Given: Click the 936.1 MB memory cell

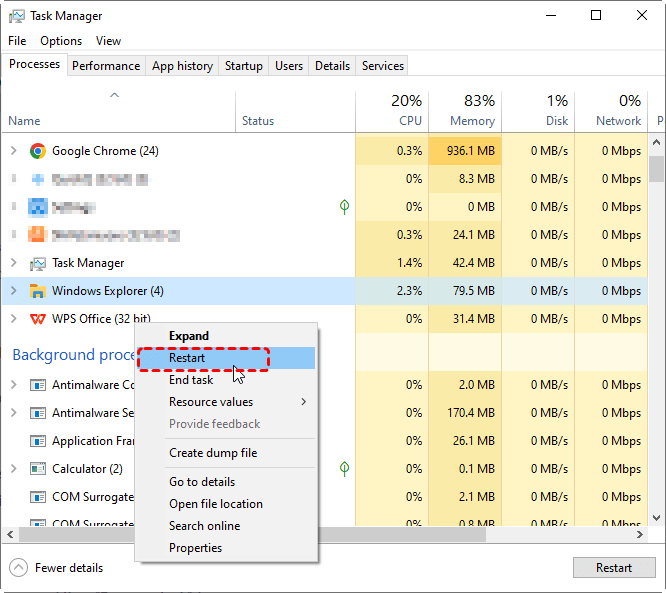Looking at the screenshot, I should point(465,151).
